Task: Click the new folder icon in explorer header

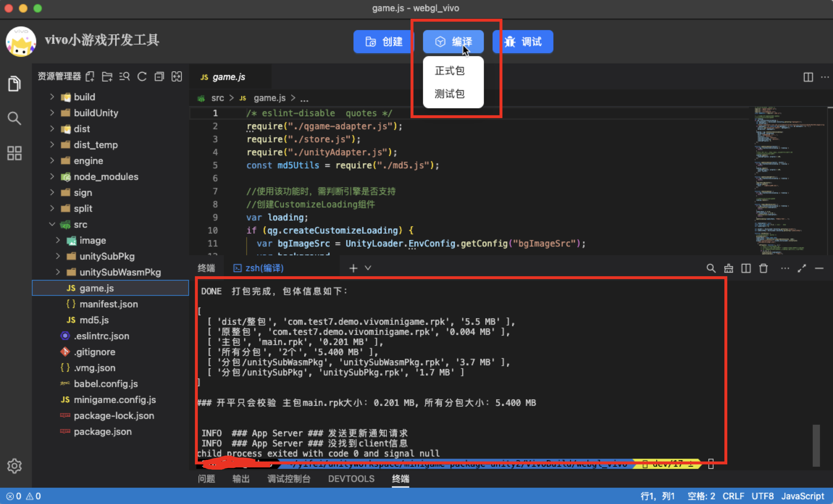Action: (107, 76)
